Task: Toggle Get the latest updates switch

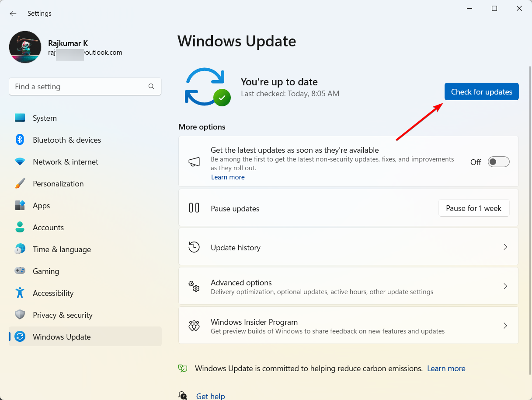Action: click(498, 162)
